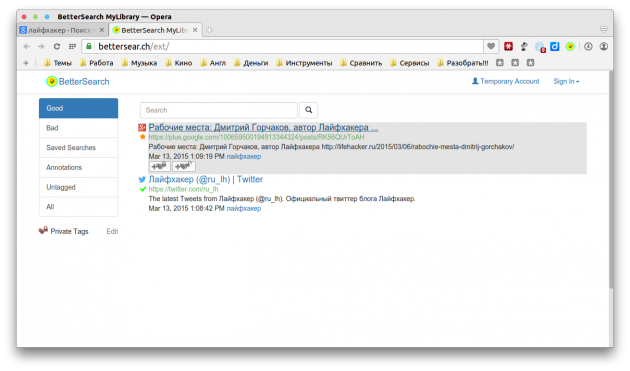The width and height of the screenshot is (630, 371).
Task: Click the BetterSearch logo
Action: click(x=78, y=82)
